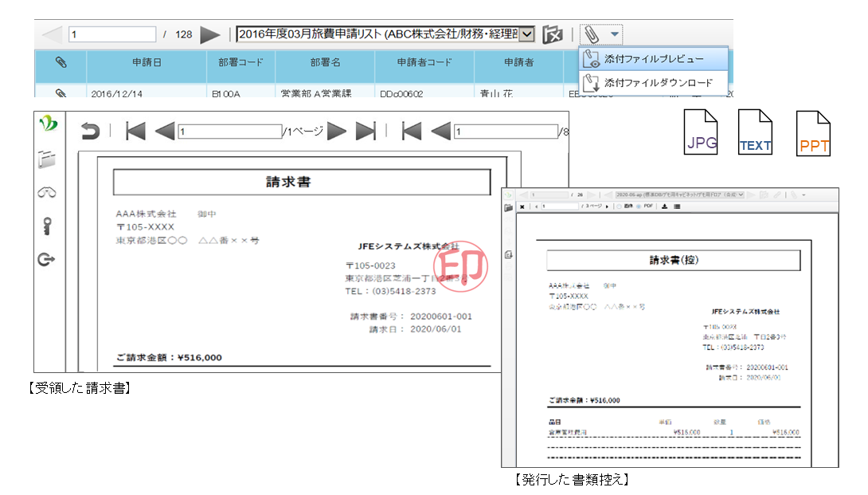Select 添付ファイルプレビュー menu item
Viewport: 868px width, 495px height.
(x=654, y=59)
